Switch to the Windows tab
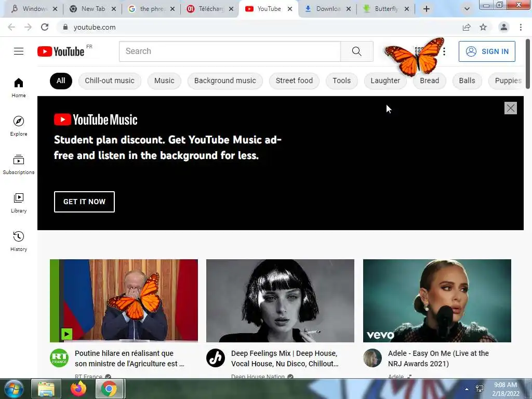The image size is (532, 399). [x=34, y=9]
